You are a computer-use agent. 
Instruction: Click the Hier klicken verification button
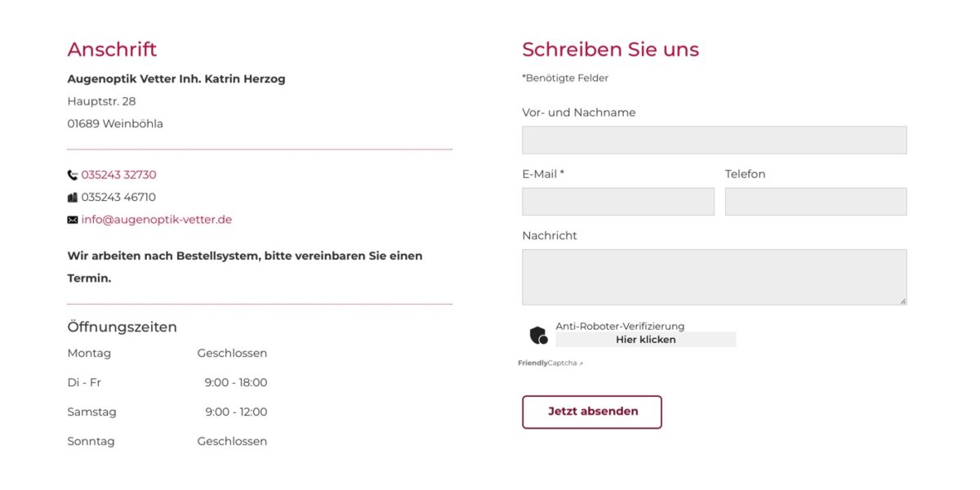click(646, 340)
